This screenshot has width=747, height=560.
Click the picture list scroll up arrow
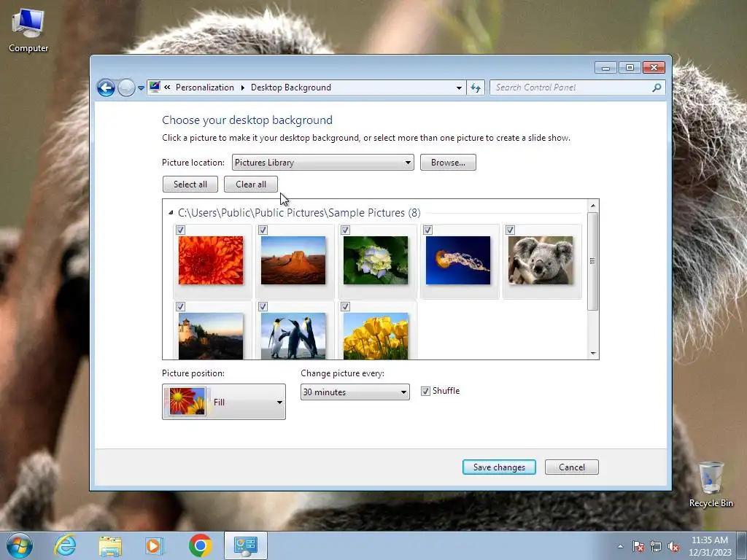click(x=593, y=206)
